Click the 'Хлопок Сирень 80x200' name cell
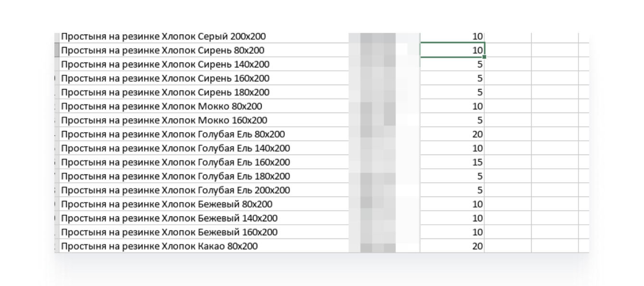Viewport: 644px width, 286px height. 162,50
